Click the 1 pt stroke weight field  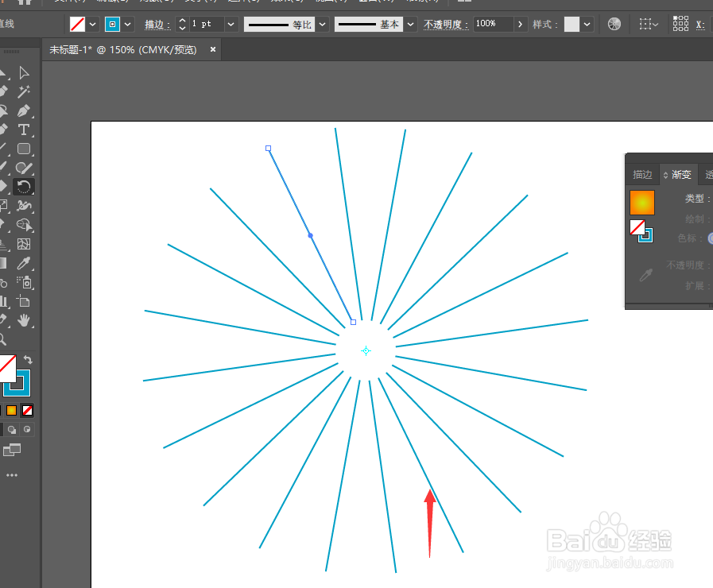point(207,24)
